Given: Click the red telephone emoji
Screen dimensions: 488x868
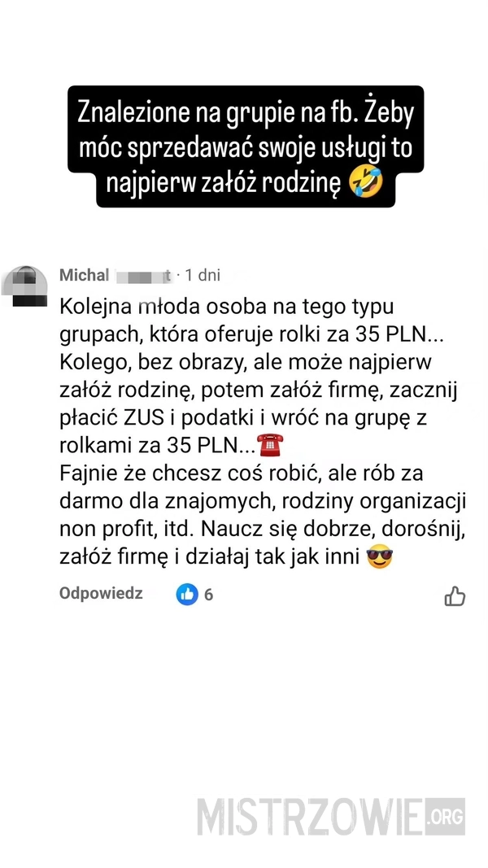Looking at the screenshot, I should click(271, 444).
